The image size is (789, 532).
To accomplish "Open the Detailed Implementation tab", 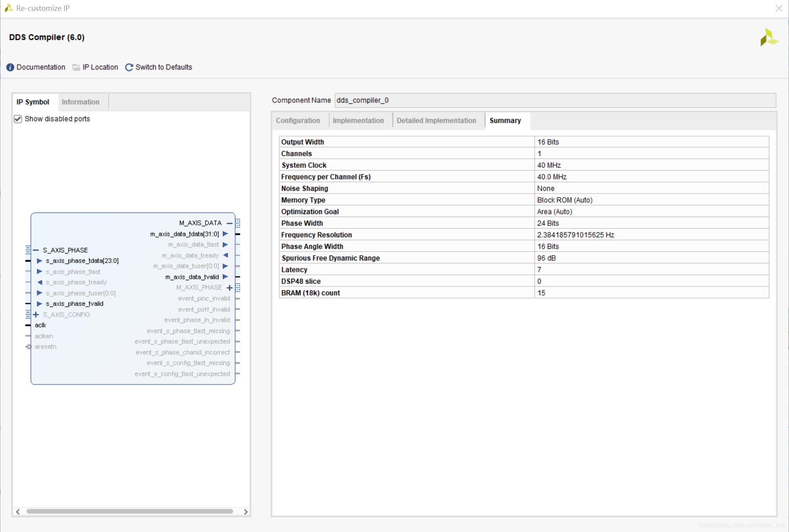I will 436,120.
